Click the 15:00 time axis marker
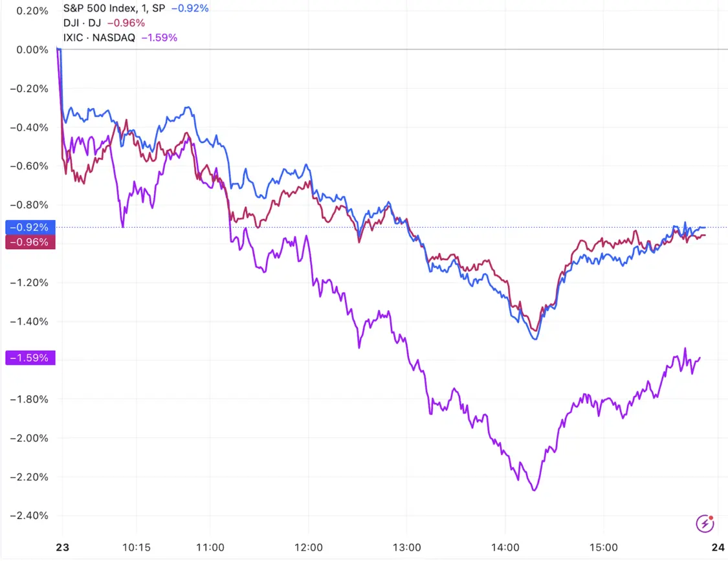 [604, 547]
